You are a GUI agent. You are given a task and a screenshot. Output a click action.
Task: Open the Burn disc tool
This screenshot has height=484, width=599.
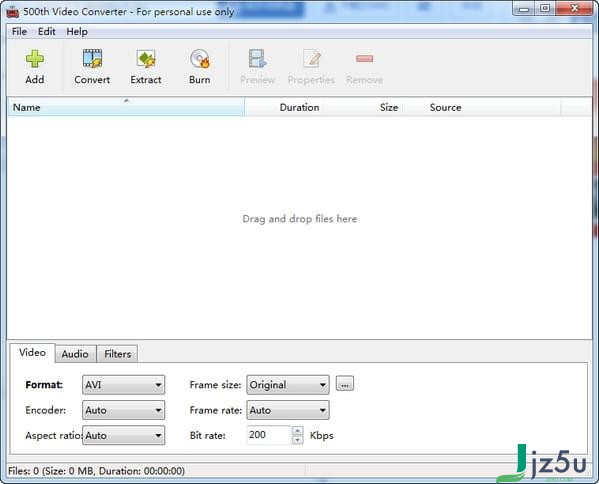200,59
